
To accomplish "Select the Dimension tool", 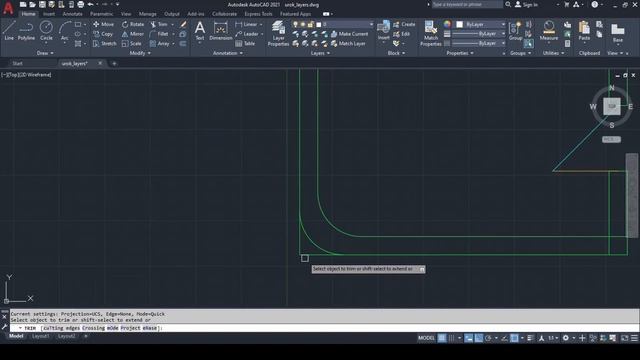I will [221, 31].
